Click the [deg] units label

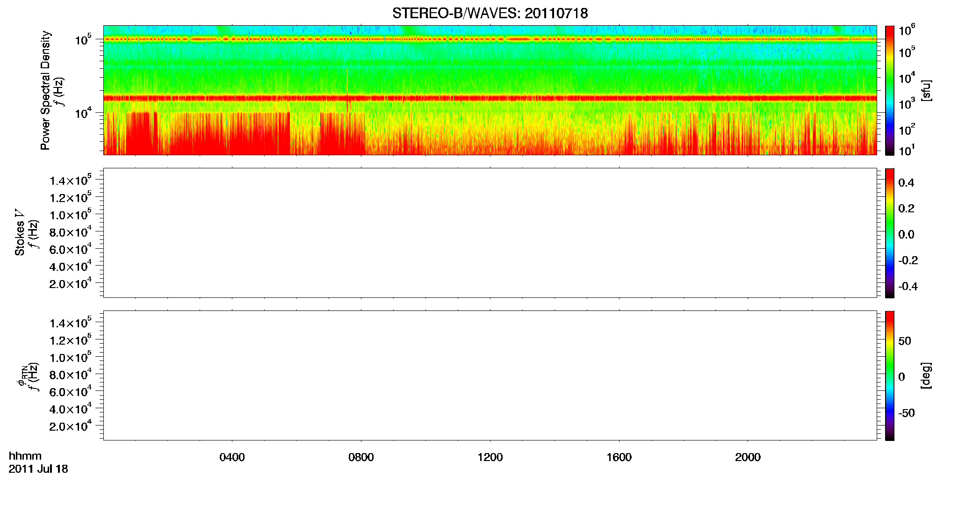pos(926,375)
